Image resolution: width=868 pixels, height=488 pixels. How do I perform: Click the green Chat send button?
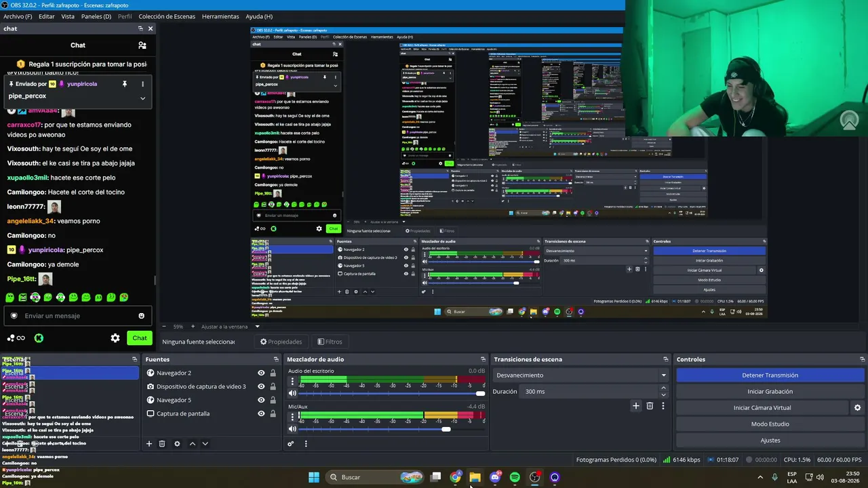coord(140,338)
